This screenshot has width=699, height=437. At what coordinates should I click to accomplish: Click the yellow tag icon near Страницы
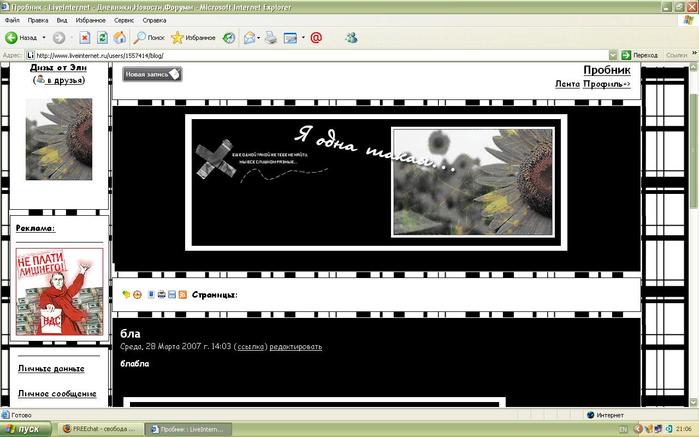(126, 294)
